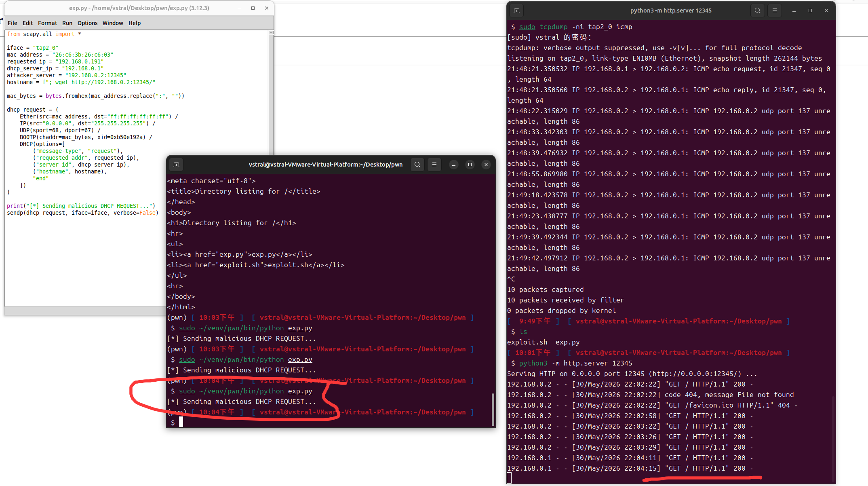868x486 pixels.
Task: Click the search icon in http.server terminal
Action: coord(758,11)
